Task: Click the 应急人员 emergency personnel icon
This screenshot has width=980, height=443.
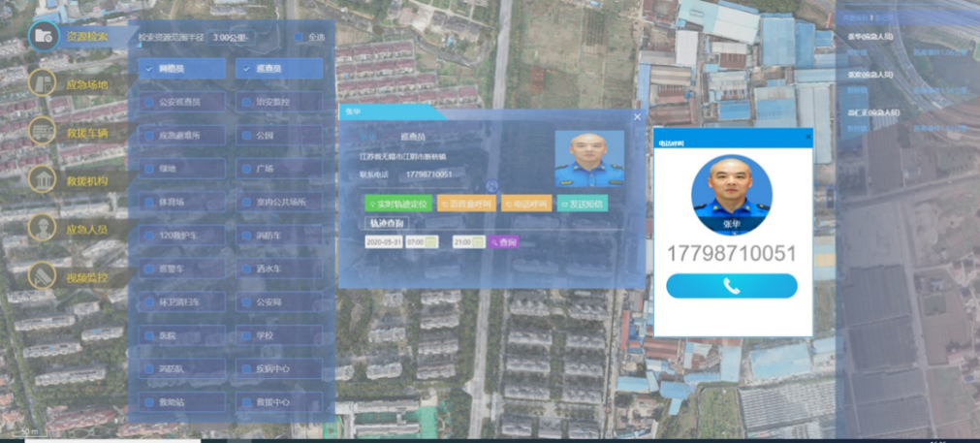Action: click(43, 229)
